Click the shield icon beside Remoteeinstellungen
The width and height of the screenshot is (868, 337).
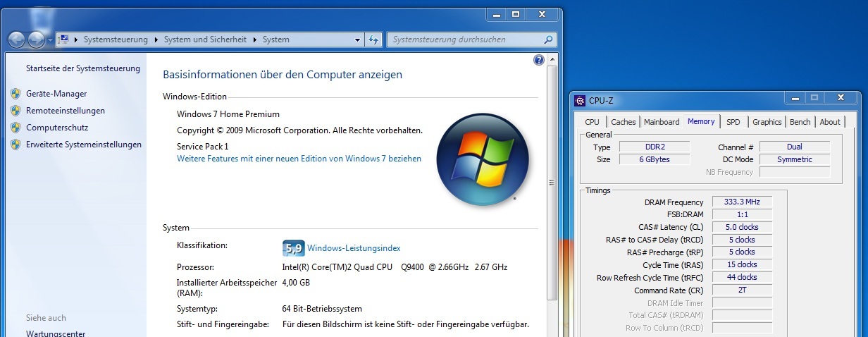(15, 111)
